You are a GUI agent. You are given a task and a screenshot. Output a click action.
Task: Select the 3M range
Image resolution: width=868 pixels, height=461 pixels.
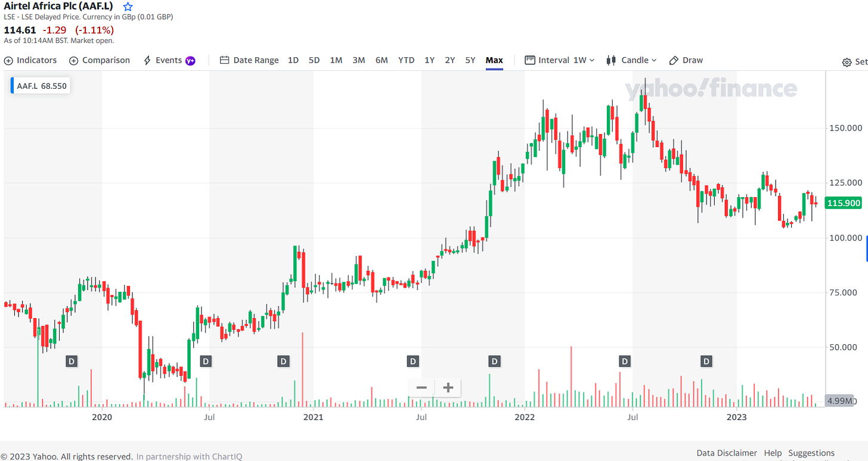[358, 60]
